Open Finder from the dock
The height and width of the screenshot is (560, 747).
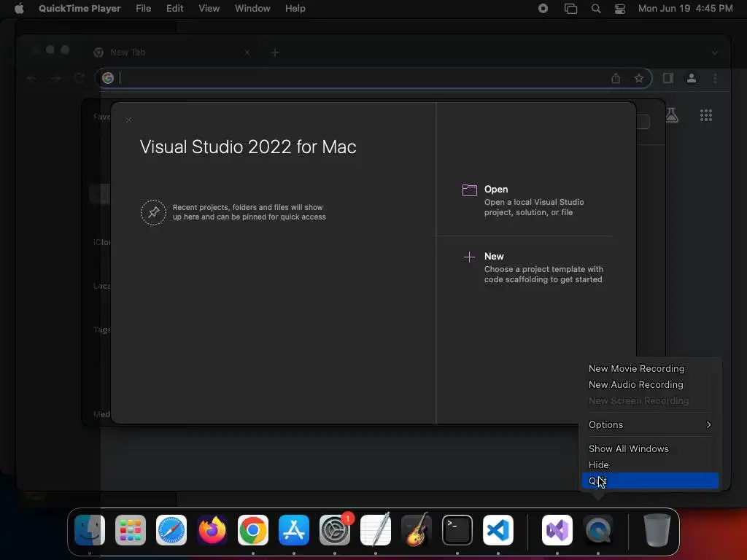click(x=90, y=530)
